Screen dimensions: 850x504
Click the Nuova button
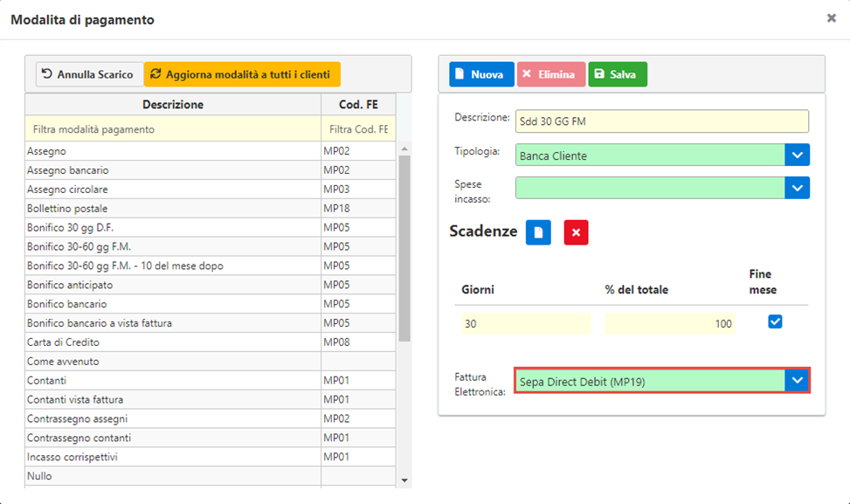click(x=481, y=74)
